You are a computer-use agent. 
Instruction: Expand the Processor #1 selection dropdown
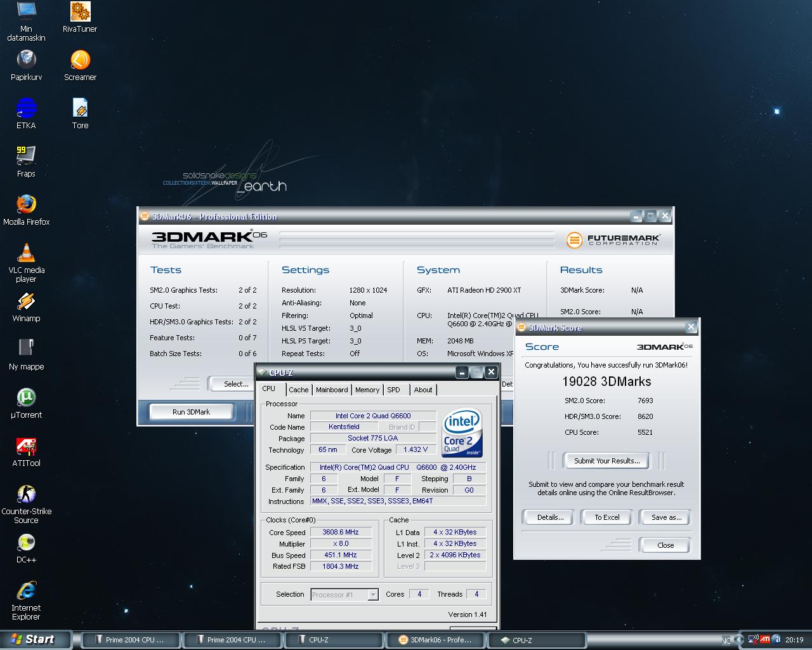373,595
